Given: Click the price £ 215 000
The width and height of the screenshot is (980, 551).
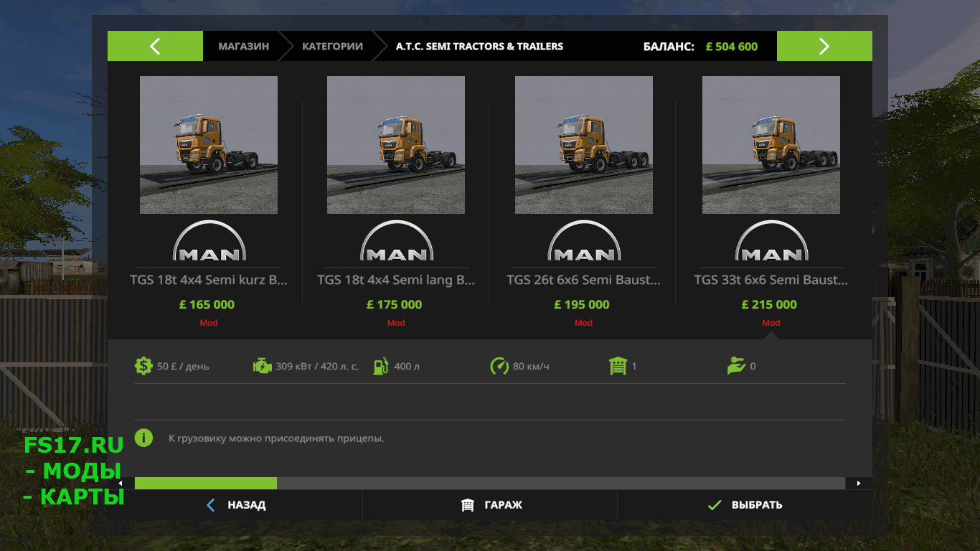Looking at the screenshot, I should point(770,304).
